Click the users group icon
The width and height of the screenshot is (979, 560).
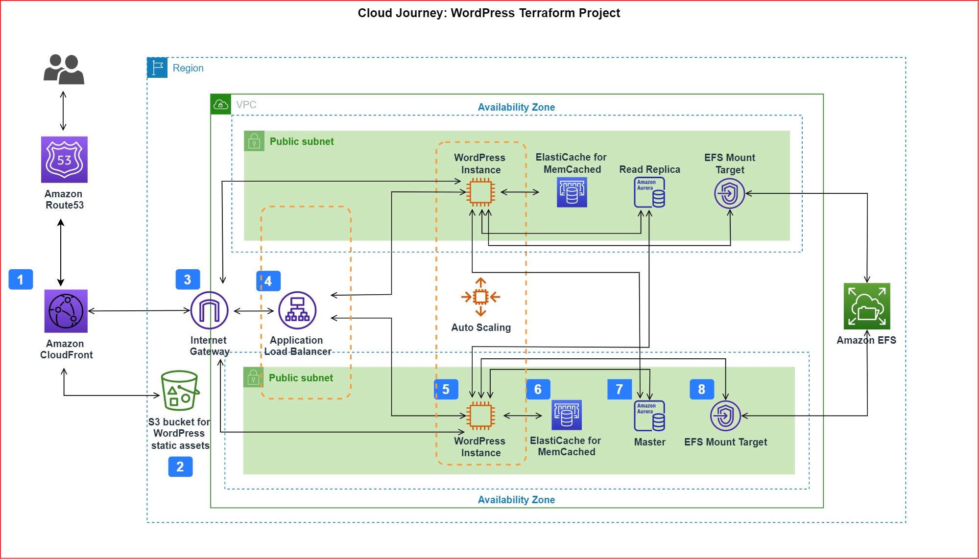click(64, 69)
